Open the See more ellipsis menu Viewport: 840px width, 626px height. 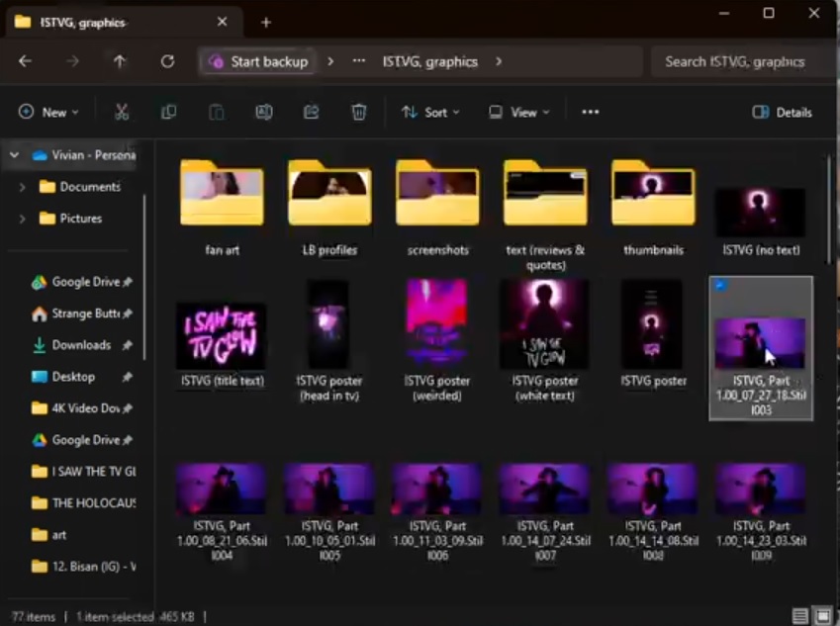591,112
